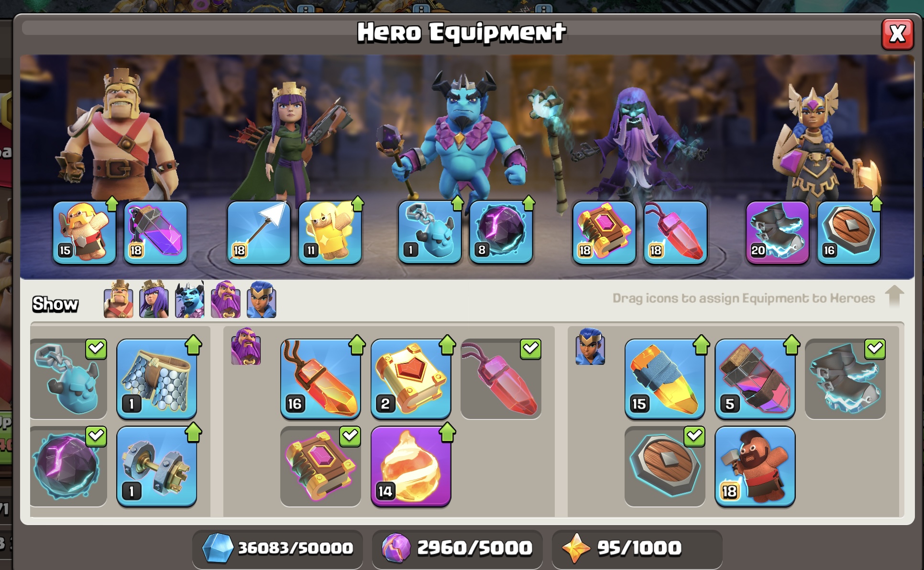Click the Giant Arrow equipment level 18
Image resolution: width=924 pixels, height=570 pixels.
(259, 232)
